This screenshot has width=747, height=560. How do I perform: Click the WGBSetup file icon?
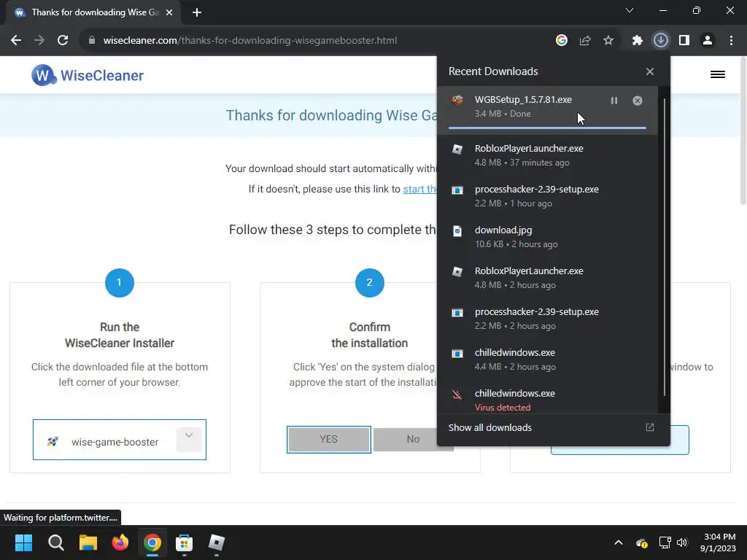tap(457, 99)
